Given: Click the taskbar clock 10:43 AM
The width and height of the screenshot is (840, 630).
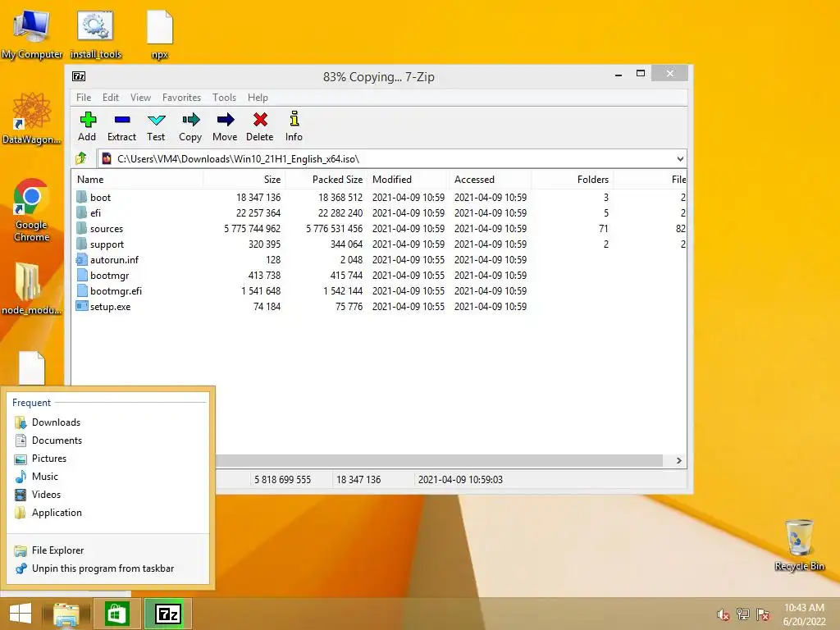Looking at the screenshot, I should pos(804,608).
